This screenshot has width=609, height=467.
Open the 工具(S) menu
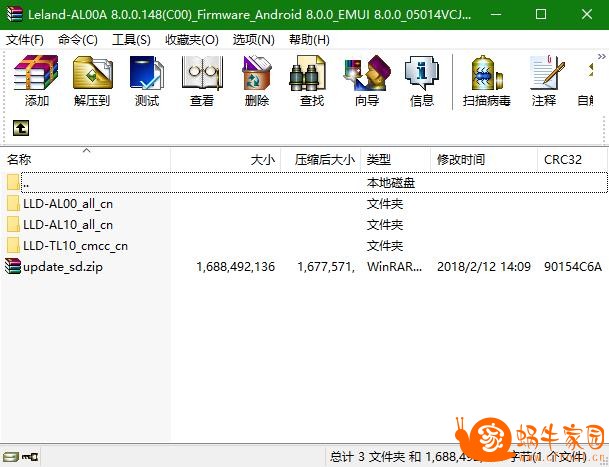[x=131, y=40]
